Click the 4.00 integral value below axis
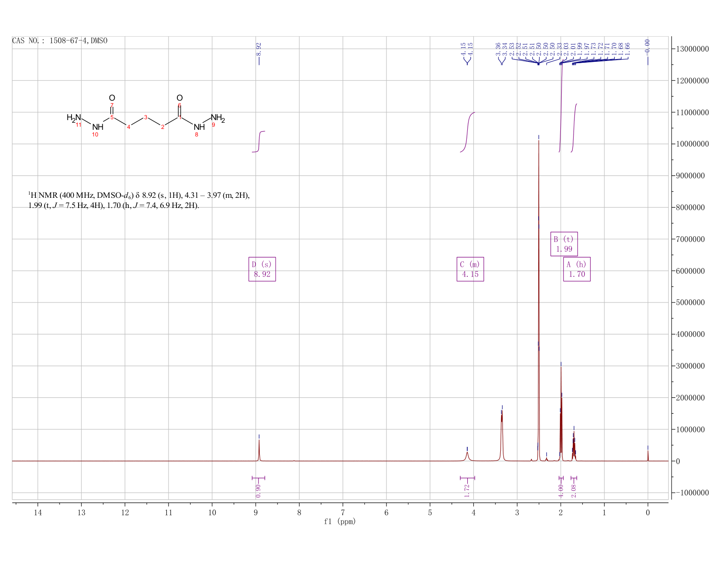The width and height of the screenshot is (728, 563). point(561,491)
